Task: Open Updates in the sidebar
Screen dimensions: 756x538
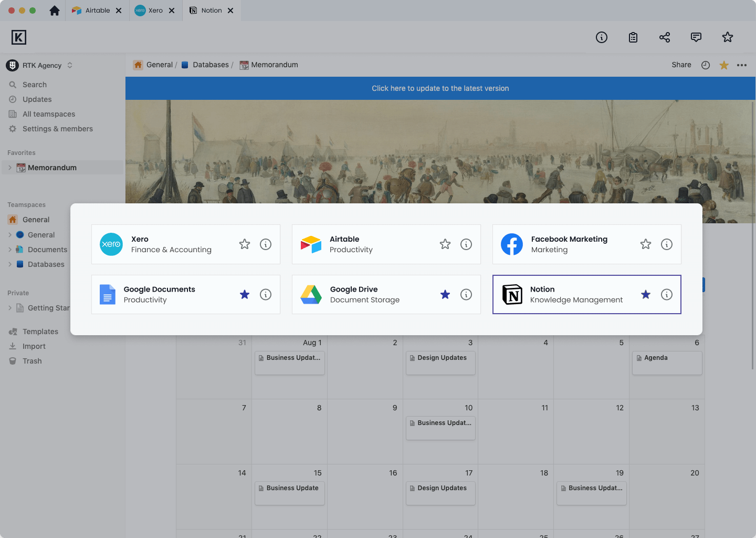Action: 37,99
